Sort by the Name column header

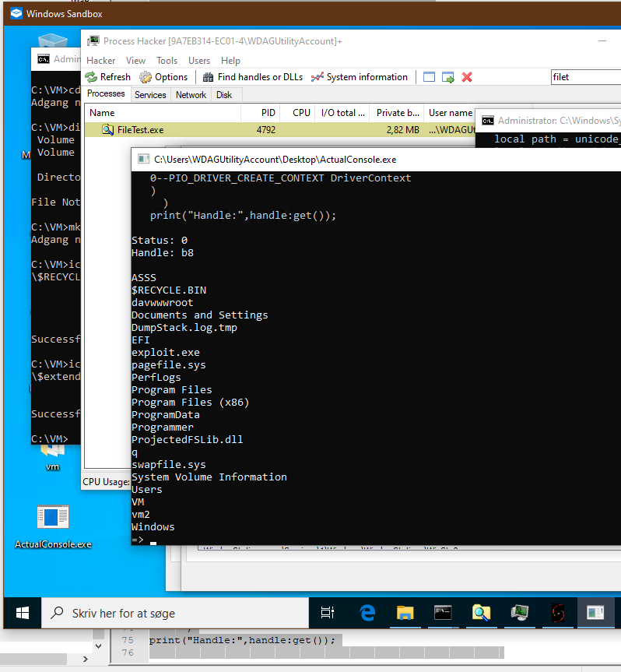click(x=163, y=113)
